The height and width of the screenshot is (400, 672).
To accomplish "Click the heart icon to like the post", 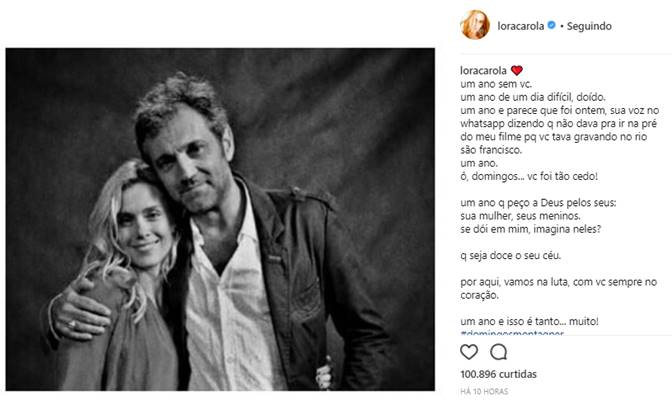I will 468,351.
